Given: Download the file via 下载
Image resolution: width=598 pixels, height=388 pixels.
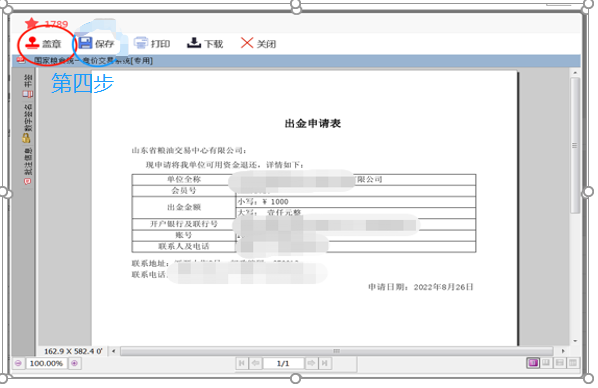Looking at the screenshot, I should [x=205, y=43].
